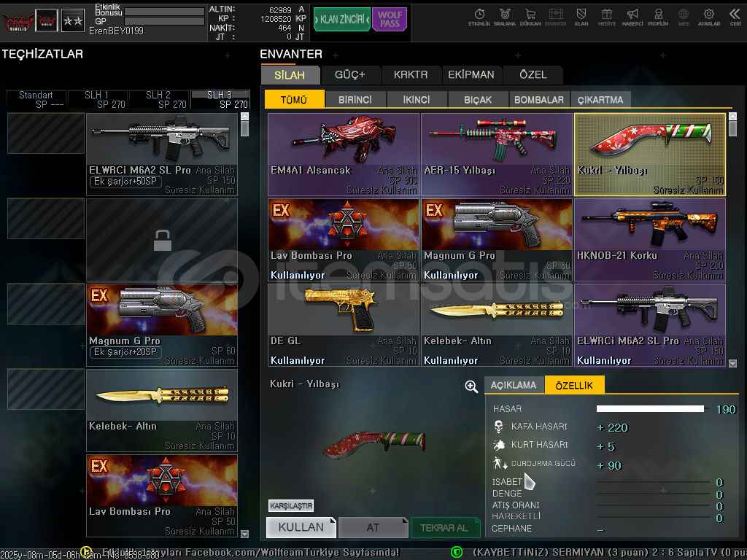Screen dimensions: 747x560
Task: Select EM4A1 Alsancak in inventory
Action: pos(344,155)
